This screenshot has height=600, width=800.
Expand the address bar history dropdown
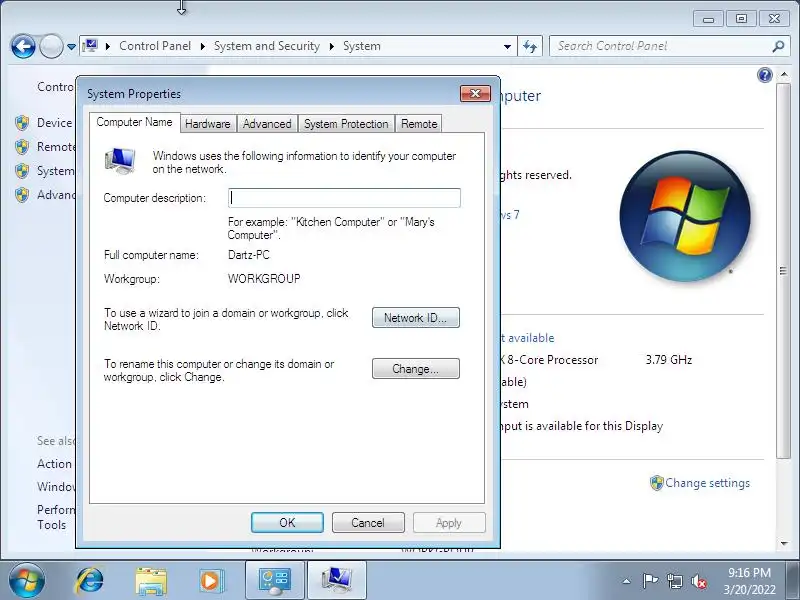click(x=507, y=46)
